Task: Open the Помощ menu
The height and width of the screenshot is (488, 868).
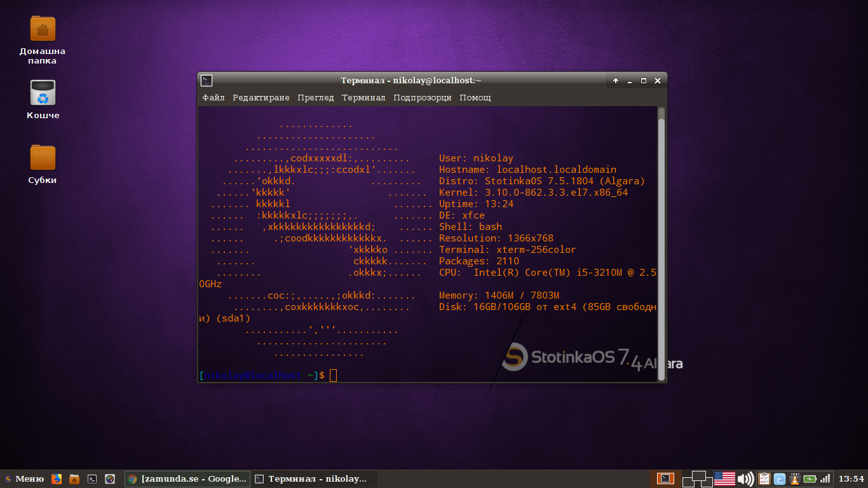Action: click(475, 98)
